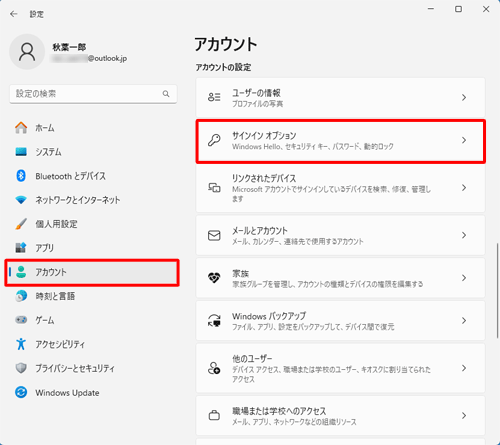500x445 pixels.
Task: Open 職場または学校へのアクセス title text
Action: click(279, 411)
